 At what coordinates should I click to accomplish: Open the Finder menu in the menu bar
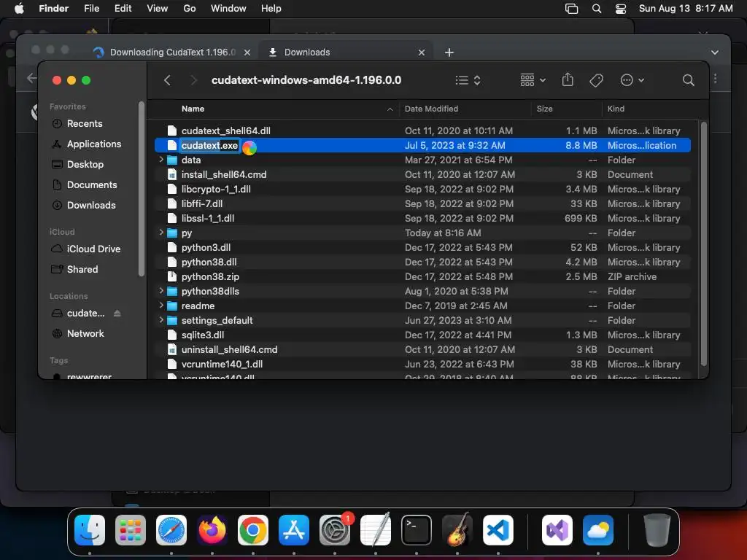[x=54, y=9]
